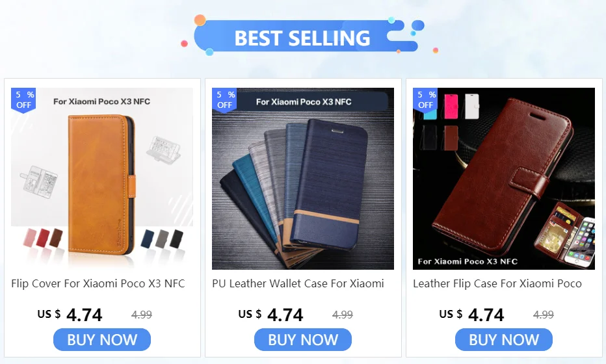Click the red and brown color variants of orange cover
606x364 pixels.
tap(44, 239)
